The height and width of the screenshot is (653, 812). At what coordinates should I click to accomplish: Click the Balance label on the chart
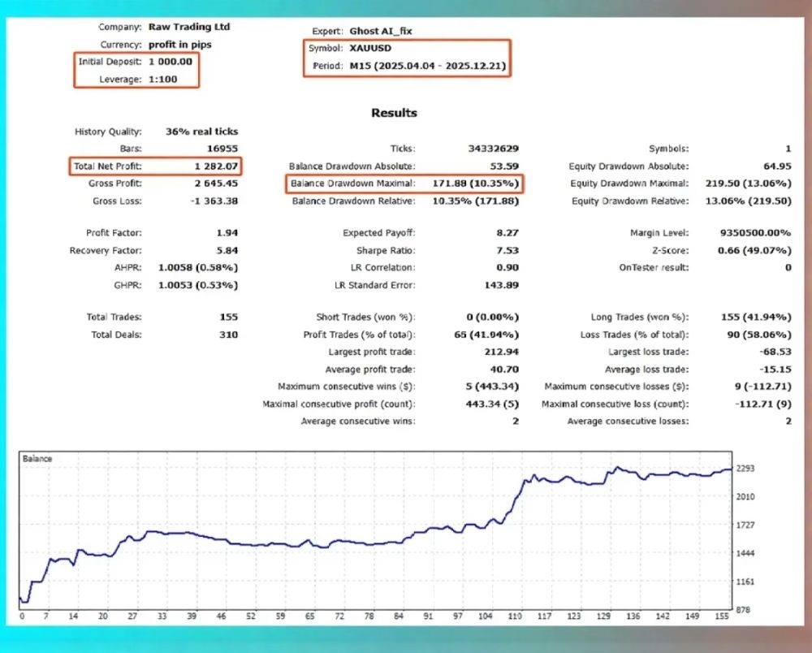tap(38, 459)
